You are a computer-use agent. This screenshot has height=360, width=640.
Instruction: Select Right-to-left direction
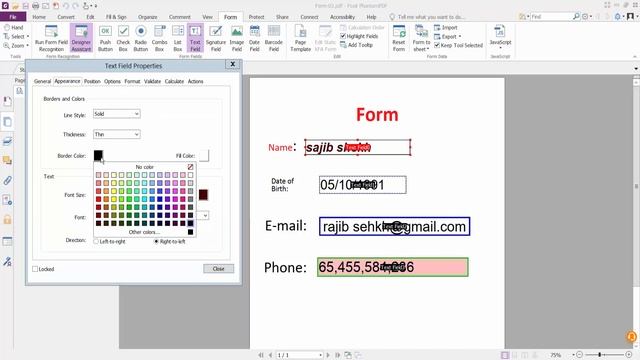[156, 242]
